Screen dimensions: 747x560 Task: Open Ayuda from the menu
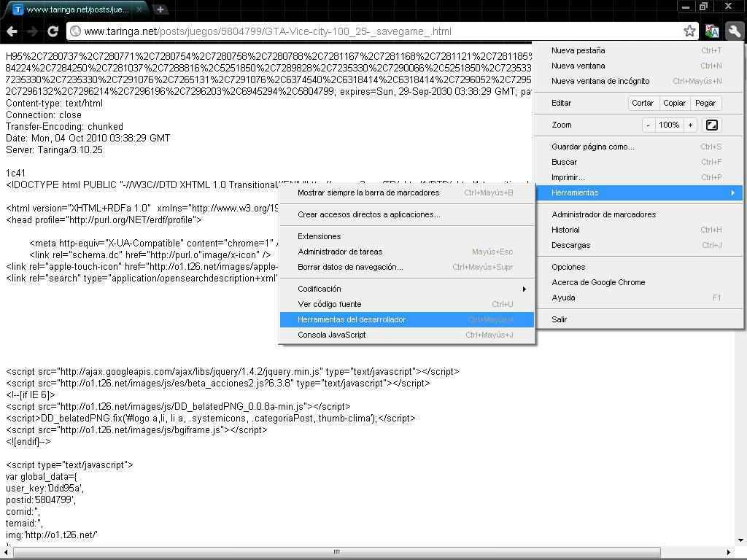tap(638, 297)
